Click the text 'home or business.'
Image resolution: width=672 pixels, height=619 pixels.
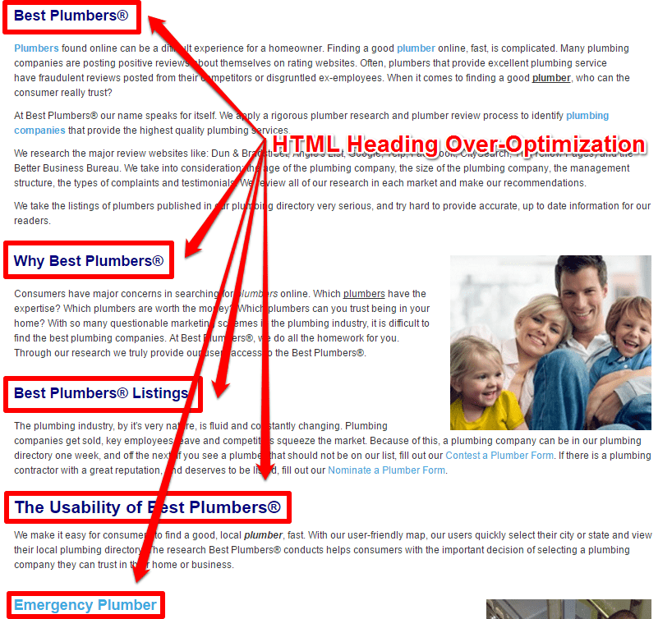[x=193, y=565]
